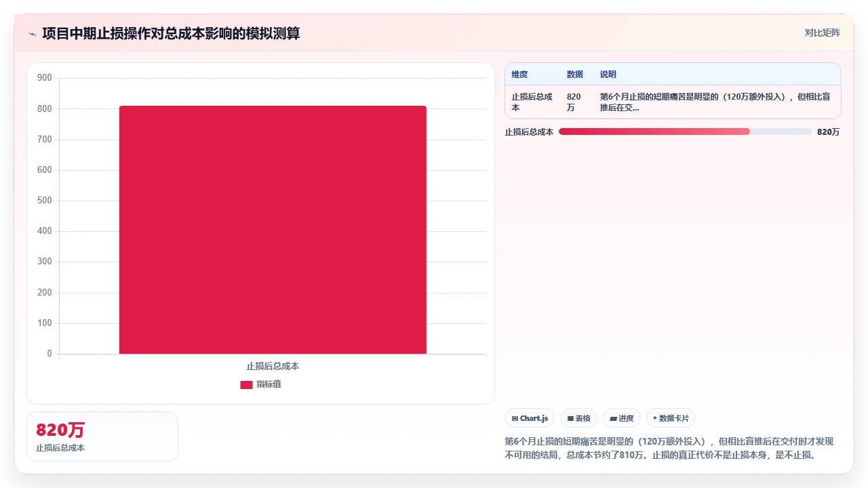Click the truncated 说明 description cell
868x488 pixels.
point(717,102)
